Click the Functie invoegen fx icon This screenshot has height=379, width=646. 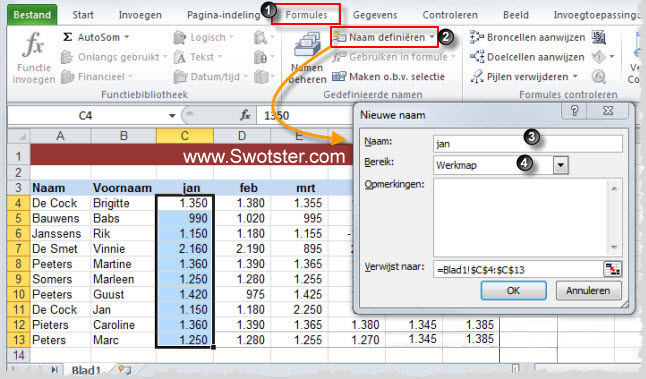point(34,44)
